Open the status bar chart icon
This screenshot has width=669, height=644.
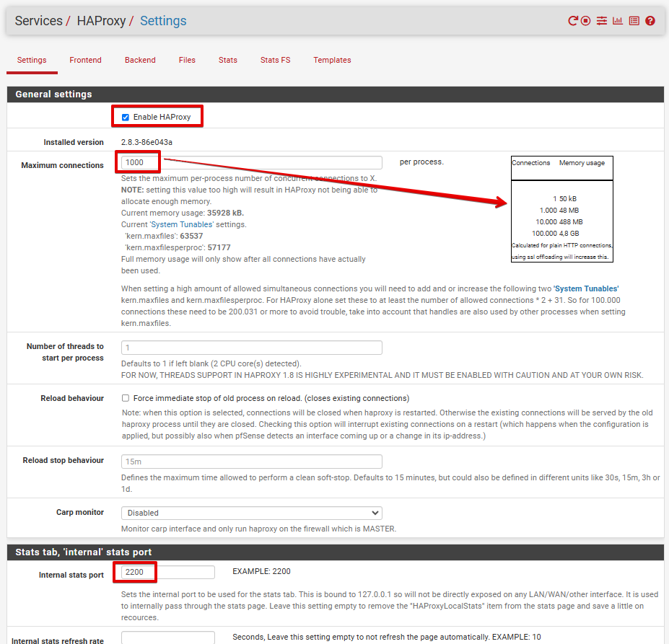point(618,21)
